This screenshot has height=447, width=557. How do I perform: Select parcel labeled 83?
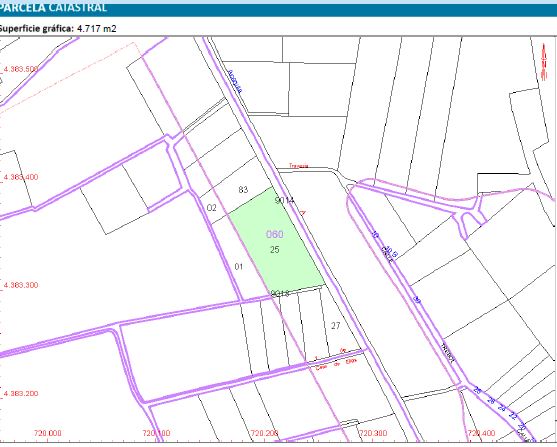(x=243, y=190)
